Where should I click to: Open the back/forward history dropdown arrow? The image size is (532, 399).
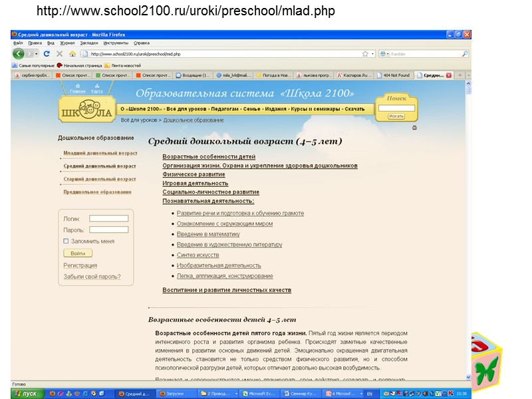[37, 54]
